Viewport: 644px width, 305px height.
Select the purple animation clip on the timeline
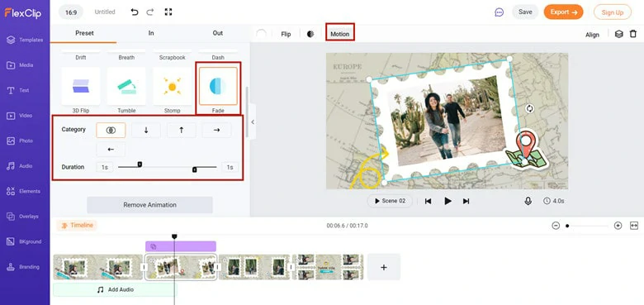coord(181,246)
